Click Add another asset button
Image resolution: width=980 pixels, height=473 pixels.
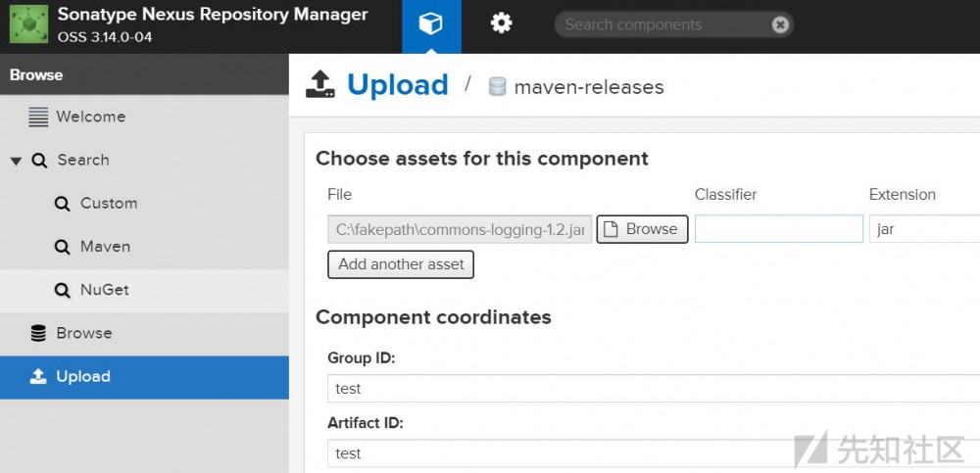(x=401, y=264)
